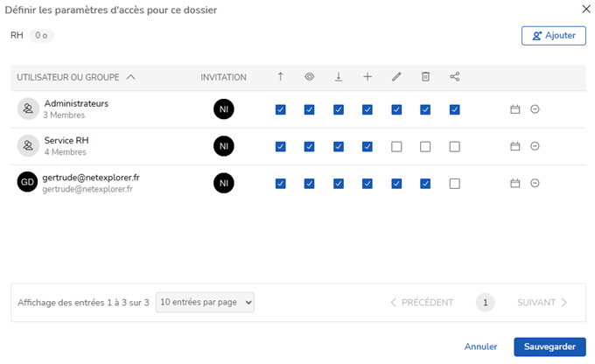Click the eye view permission column icon
Image resolution: width=595 pixels, height=364 pixels.
pyautogui.click(x=309, y=77)
